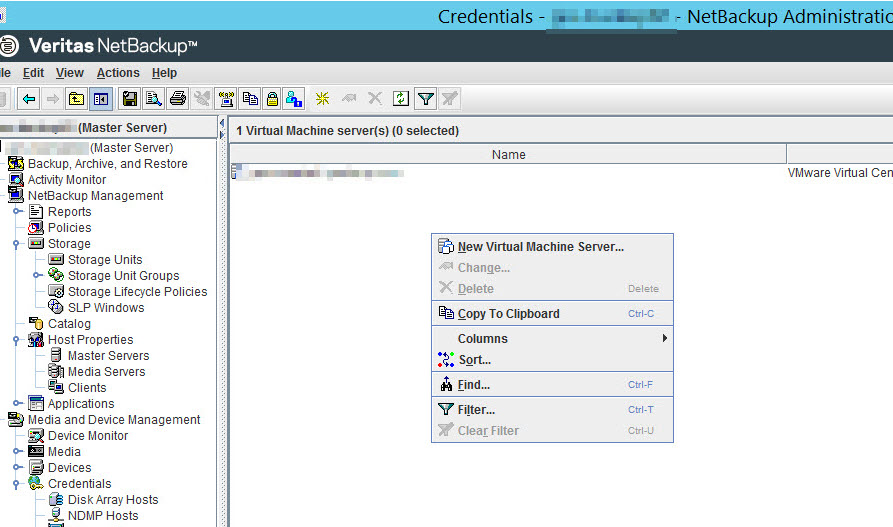Screen dimensions: 893x527
Task: Expand the Storage Unit Groups node
Action: pyautogui.click(x=37, y=275)
